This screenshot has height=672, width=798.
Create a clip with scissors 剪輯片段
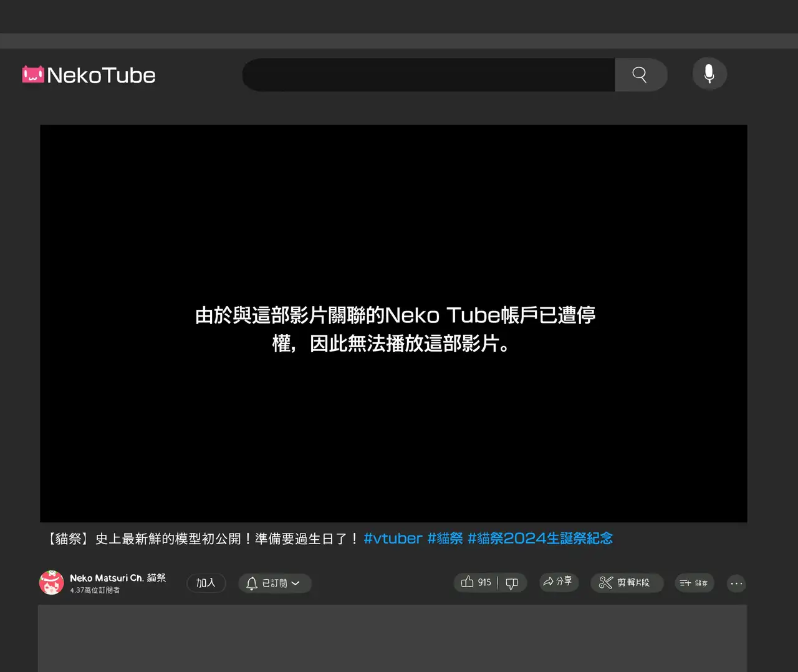point(625,583)
